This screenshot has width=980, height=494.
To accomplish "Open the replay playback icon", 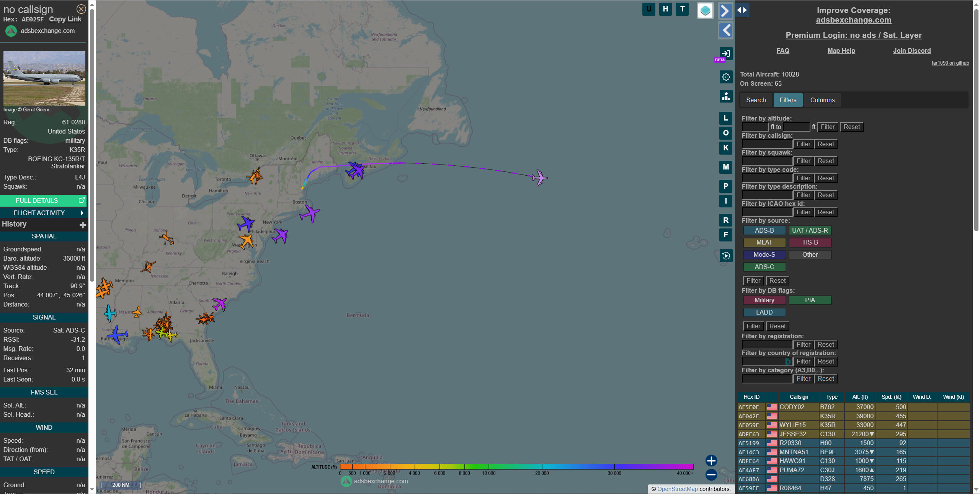I will click(726, 256).
